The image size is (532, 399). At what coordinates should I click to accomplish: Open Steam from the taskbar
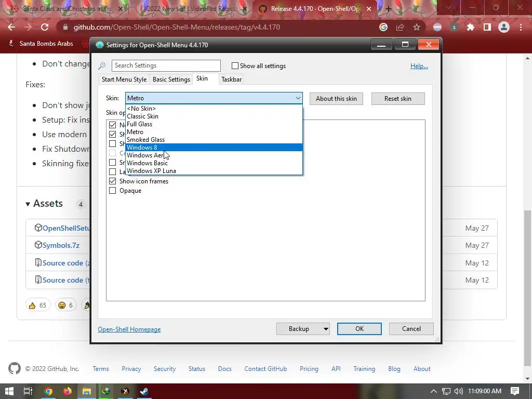click(144, 391)
